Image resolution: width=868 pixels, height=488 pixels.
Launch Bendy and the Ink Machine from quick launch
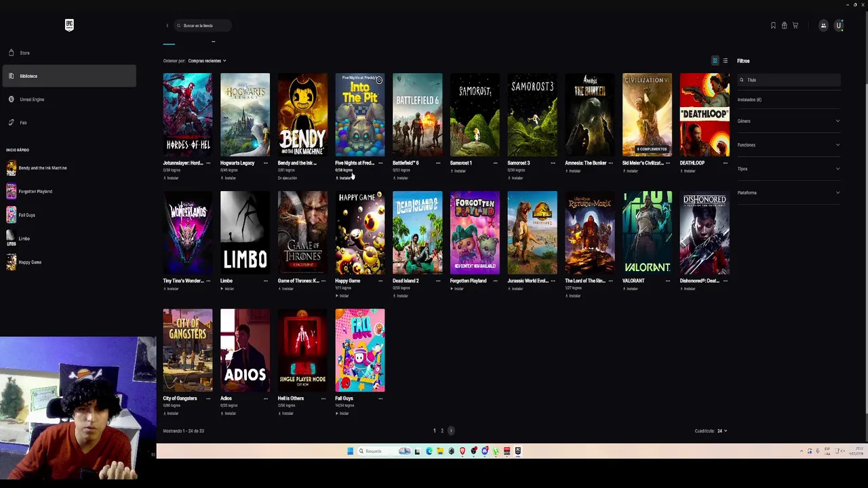[x=37, y=168]
